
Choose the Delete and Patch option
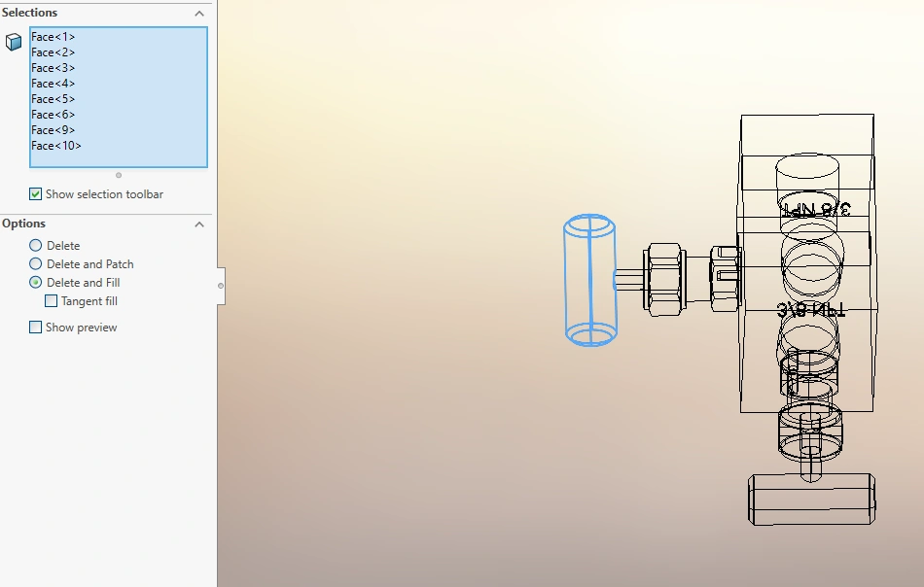pos(35,263)
